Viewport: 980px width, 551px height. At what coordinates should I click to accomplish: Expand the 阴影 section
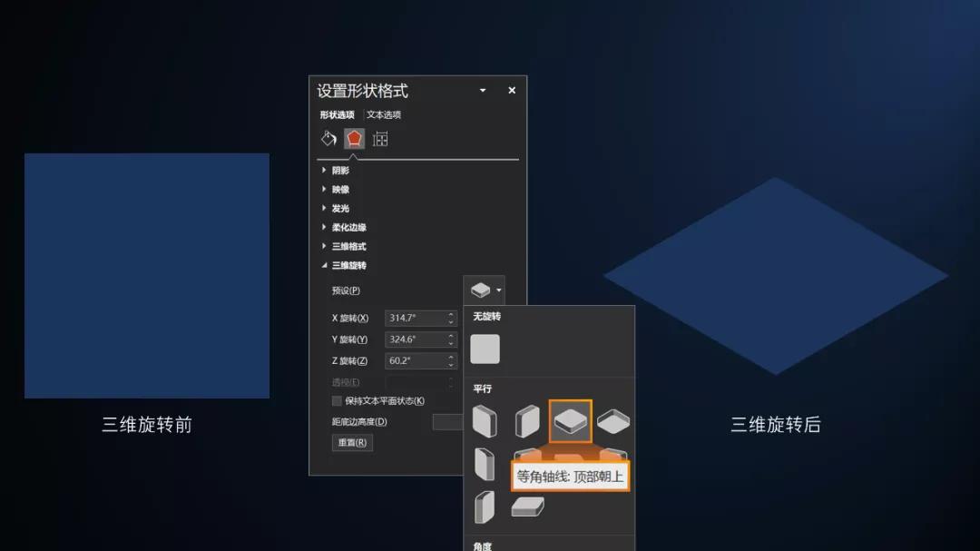pos(325,170)
